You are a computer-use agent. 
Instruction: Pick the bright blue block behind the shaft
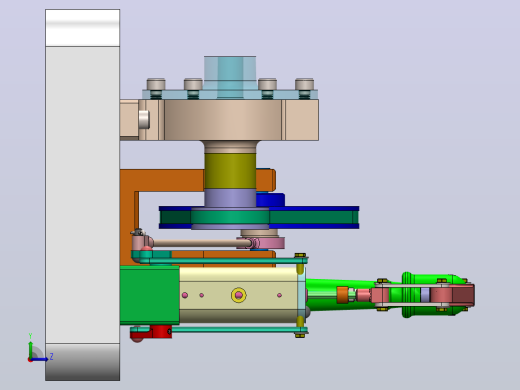coord(270,200)
